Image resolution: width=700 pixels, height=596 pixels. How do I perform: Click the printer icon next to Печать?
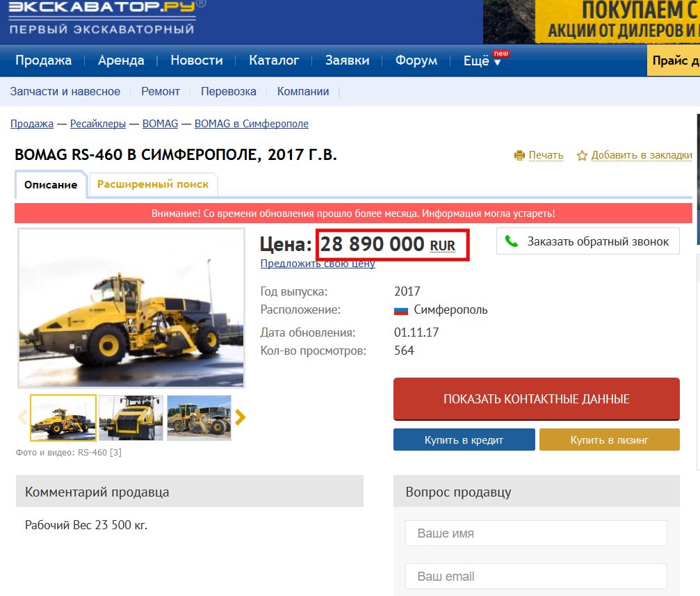click(519, 155)
